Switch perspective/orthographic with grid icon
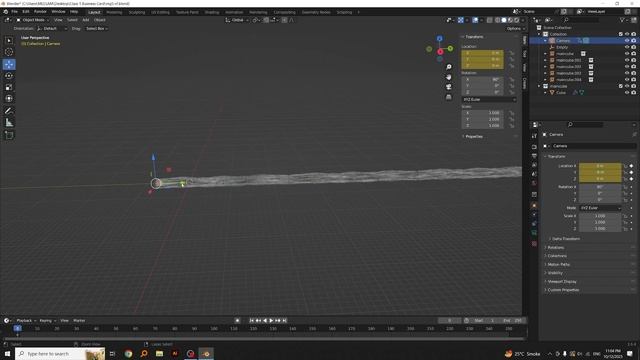 click(449, 97)
